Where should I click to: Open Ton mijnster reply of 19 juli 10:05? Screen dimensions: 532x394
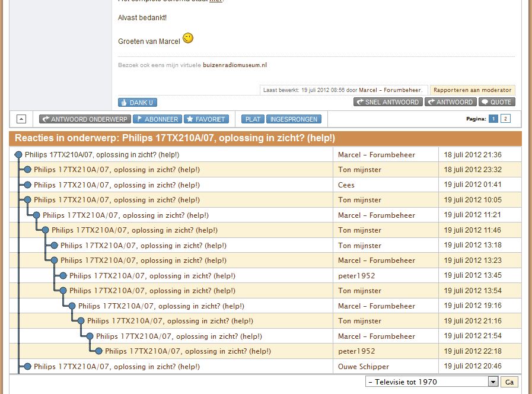[x=117, y=200]
